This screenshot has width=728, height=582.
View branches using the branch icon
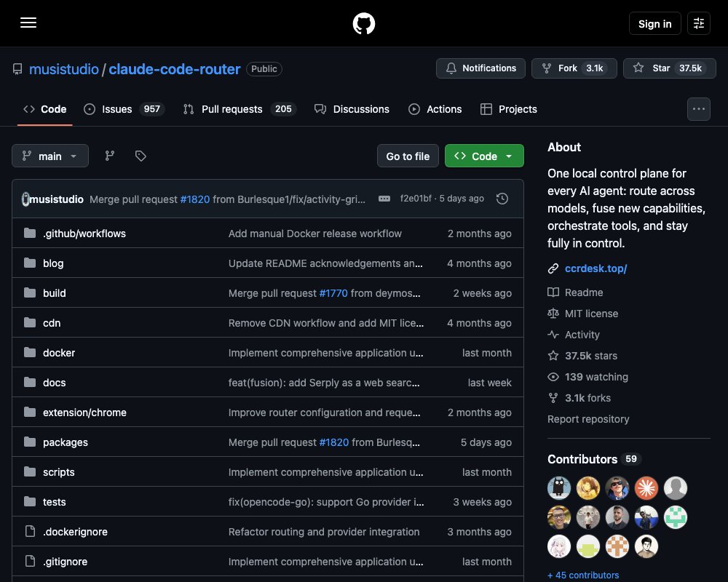(110, 156)
